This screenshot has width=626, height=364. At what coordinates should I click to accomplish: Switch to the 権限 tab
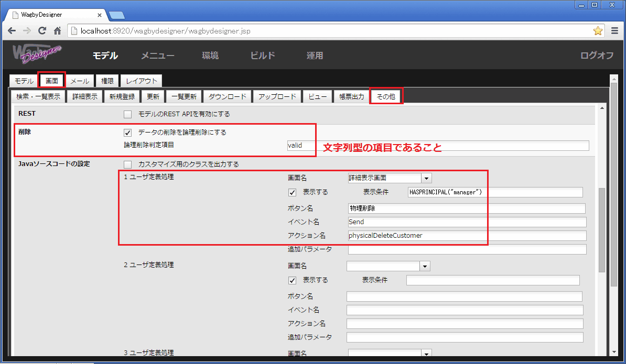[107, 81]
